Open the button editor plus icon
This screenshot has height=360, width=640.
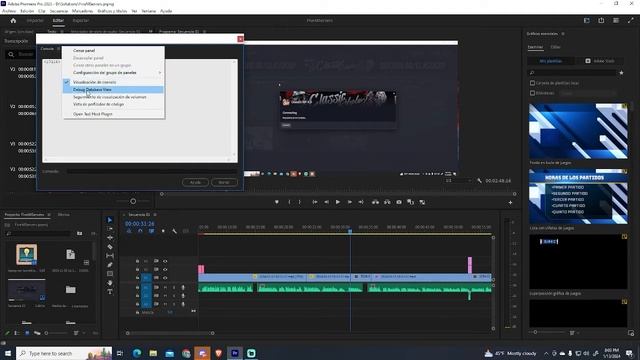tap(510, 202)
